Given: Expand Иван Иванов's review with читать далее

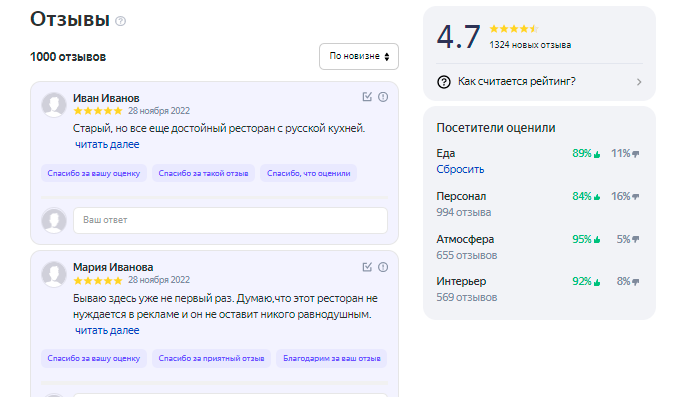Looking at the screenshot, I should [x=107, y=144].
